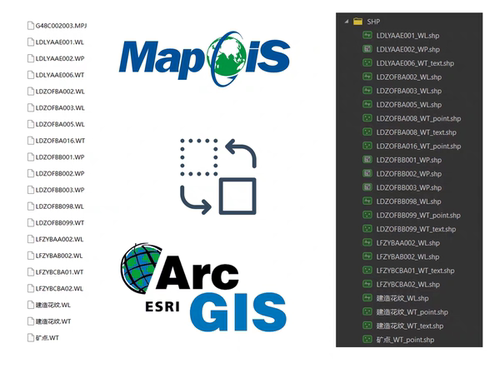Select the Chinese-named _WL.shp file
The image size is (500, 368).
[x=403, y=298]
